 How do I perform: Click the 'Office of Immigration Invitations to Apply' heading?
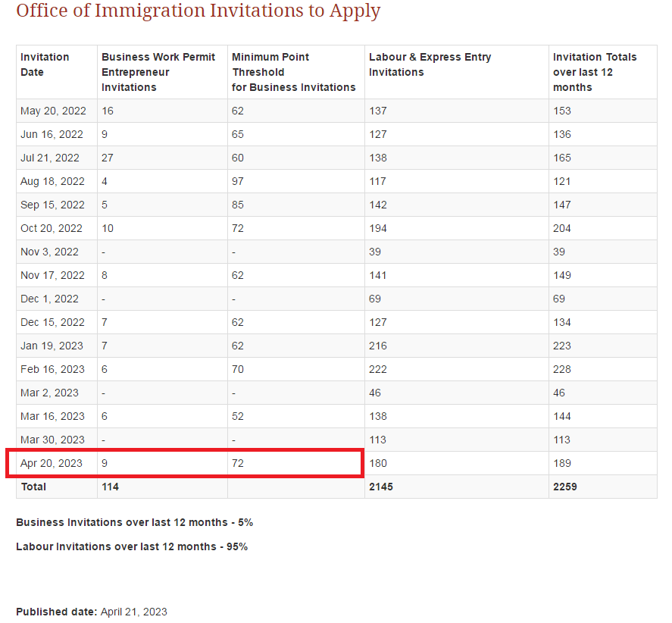198,11
